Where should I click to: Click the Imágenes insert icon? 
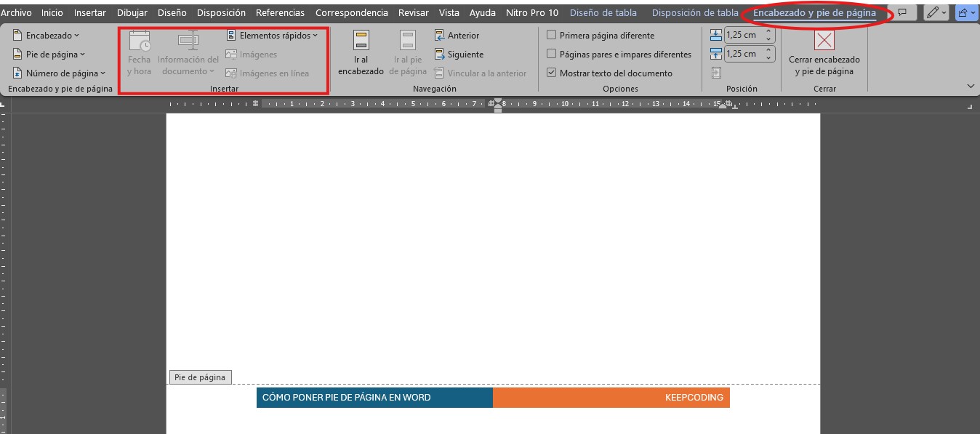pyautogui.click(x=252, y=55)
